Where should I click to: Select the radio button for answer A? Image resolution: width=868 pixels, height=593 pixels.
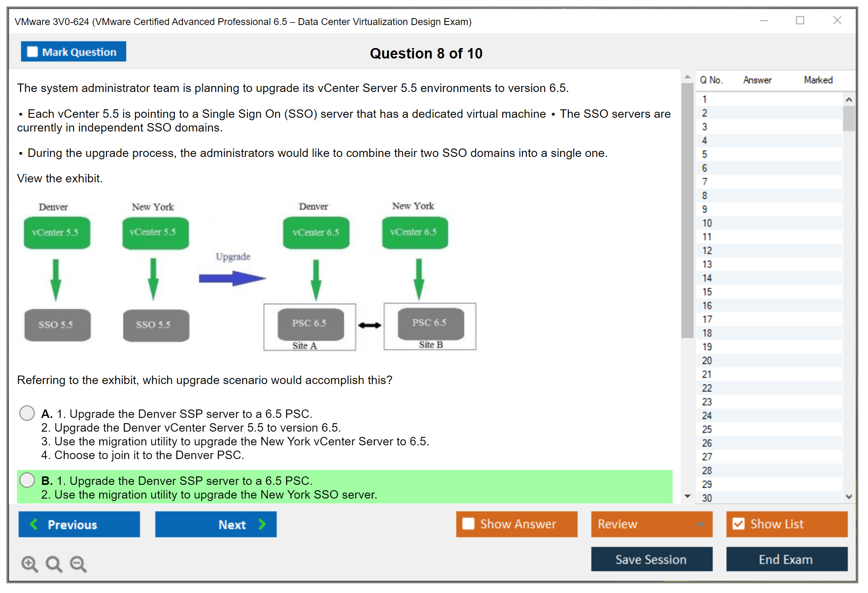click(x=27, y=413)
